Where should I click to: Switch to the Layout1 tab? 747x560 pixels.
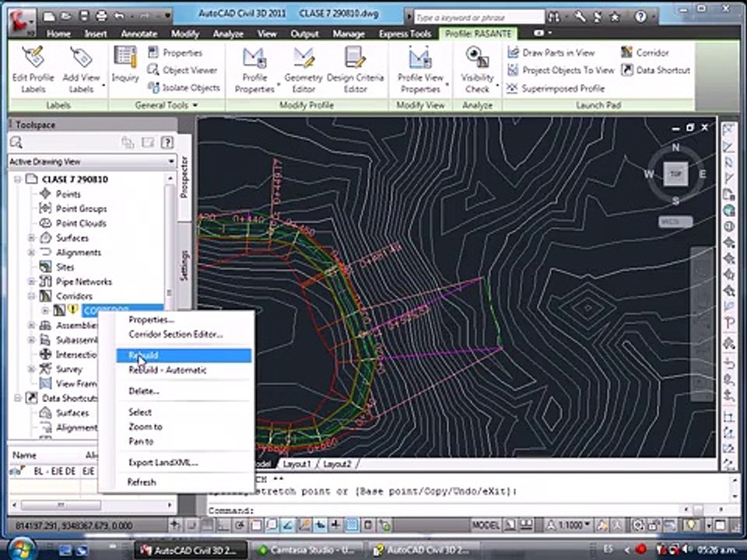pyautogui.click(x=296, y=464)
